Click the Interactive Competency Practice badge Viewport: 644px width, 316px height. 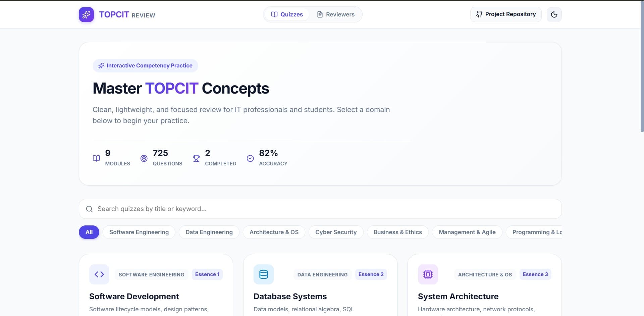[x=145, y=66]
